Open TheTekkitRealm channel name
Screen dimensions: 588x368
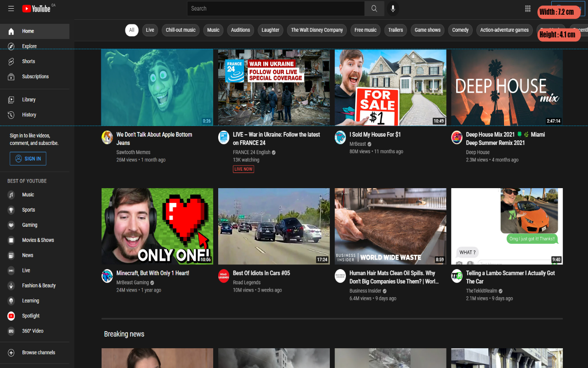pyautogui.click(x=481, y=291)
